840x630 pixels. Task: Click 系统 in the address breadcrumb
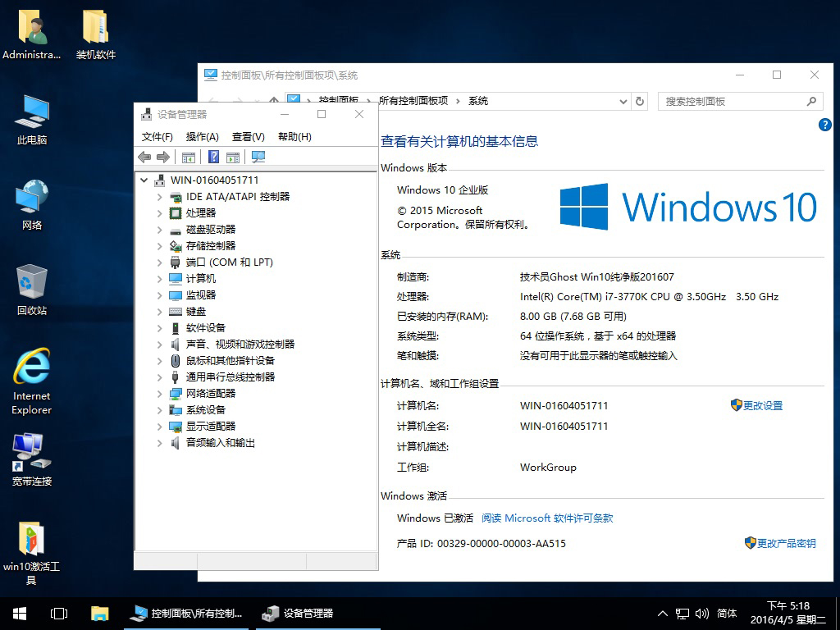pos(478,101)
